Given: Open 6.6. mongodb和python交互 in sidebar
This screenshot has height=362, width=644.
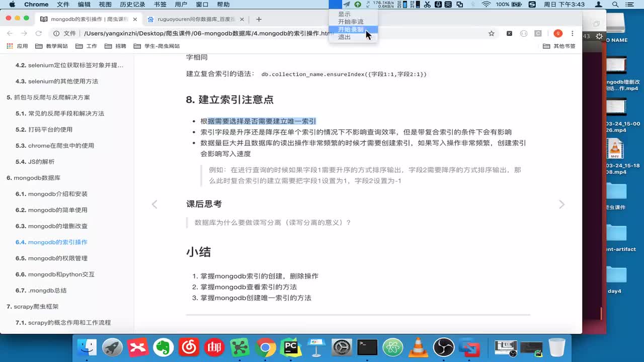Looking at the screenshot, I should click(x=55, y=275).
